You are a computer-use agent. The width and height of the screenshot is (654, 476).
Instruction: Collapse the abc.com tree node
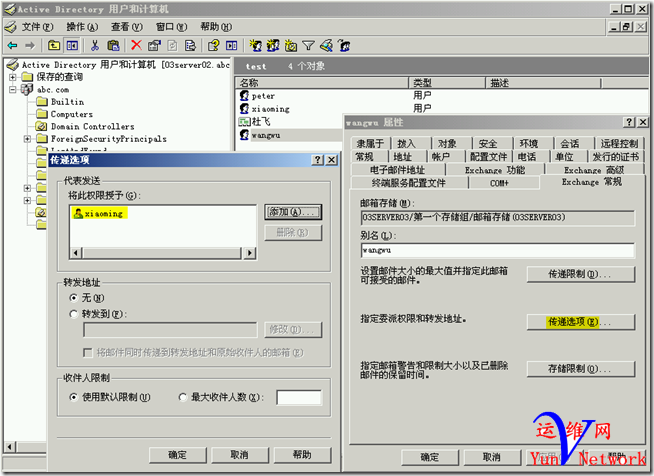[x=13, y=89]
